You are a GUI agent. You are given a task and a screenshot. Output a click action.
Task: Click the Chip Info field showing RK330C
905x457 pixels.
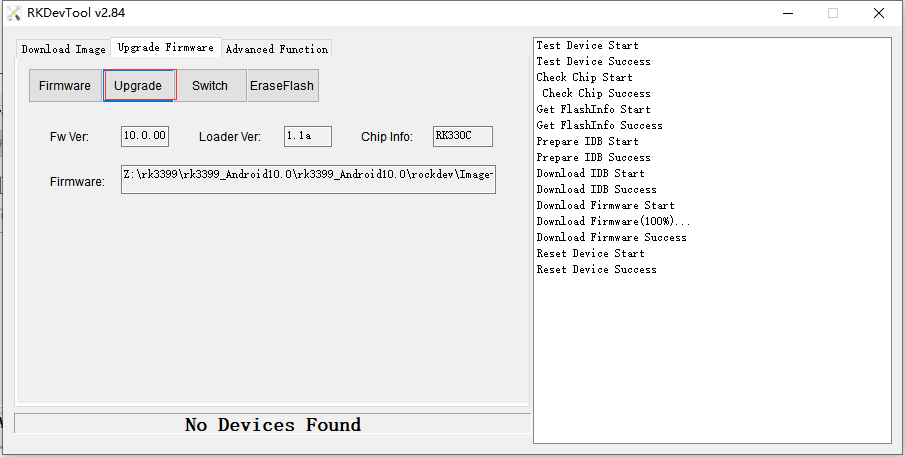click(x=463, y=136)
